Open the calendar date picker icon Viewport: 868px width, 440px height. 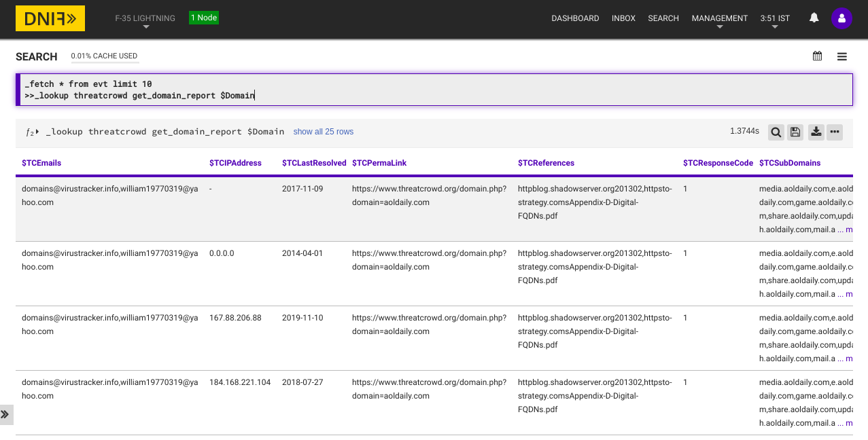pyautogui.click(x=817, y=56)
